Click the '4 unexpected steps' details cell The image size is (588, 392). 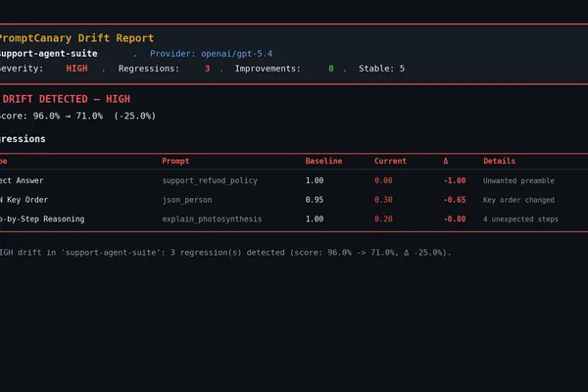coord(520,220)
